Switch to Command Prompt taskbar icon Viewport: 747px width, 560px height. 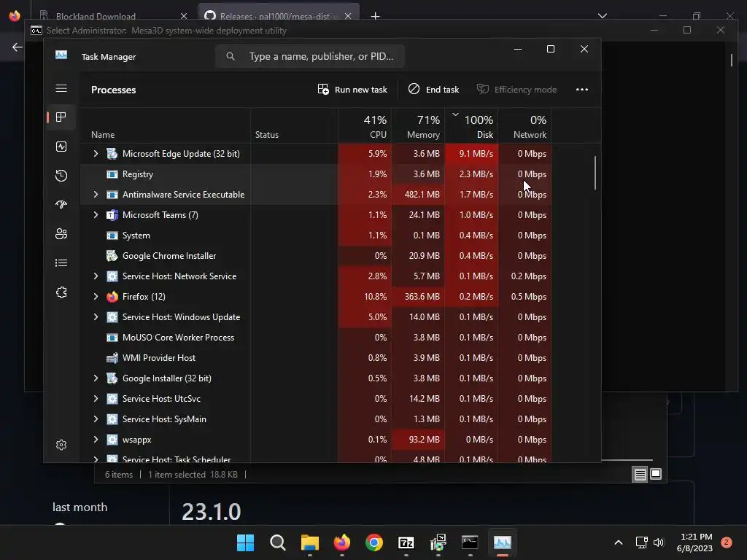470,542
